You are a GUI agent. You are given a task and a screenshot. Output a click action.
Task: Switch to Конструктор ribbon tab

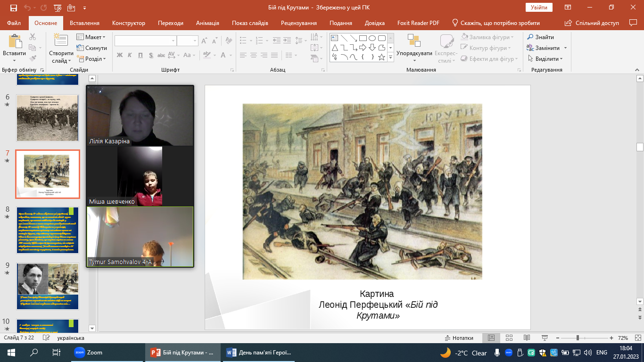click(x=129, y=23)
